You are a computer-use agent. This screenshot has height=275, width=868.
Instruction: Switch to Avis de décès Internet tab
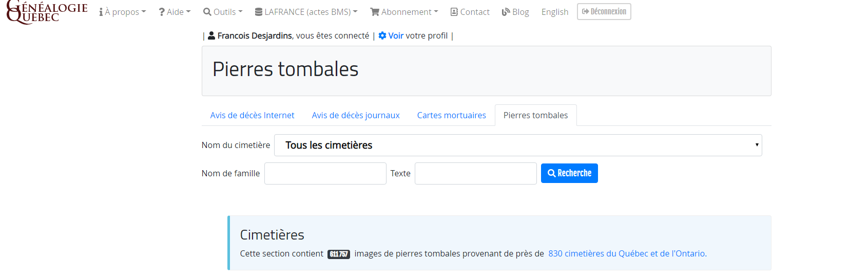pyautogui.click(x=252, y=115)
